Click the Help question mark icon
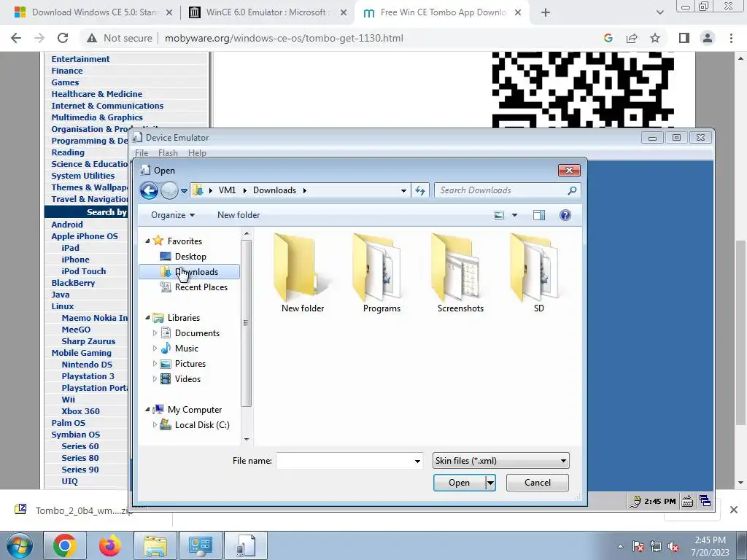The width and height of the screenshot is (747, 560). click(x=565, y=215)
